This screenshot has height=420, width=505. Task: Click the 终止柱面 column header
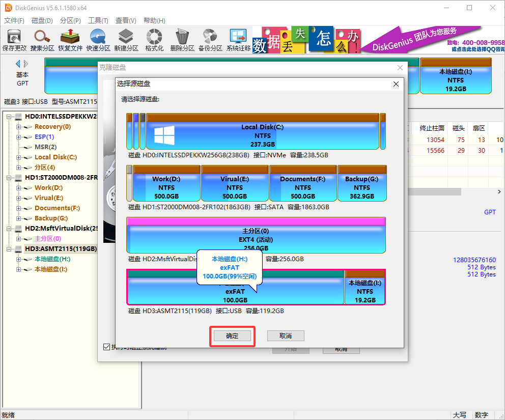(432, 128)
